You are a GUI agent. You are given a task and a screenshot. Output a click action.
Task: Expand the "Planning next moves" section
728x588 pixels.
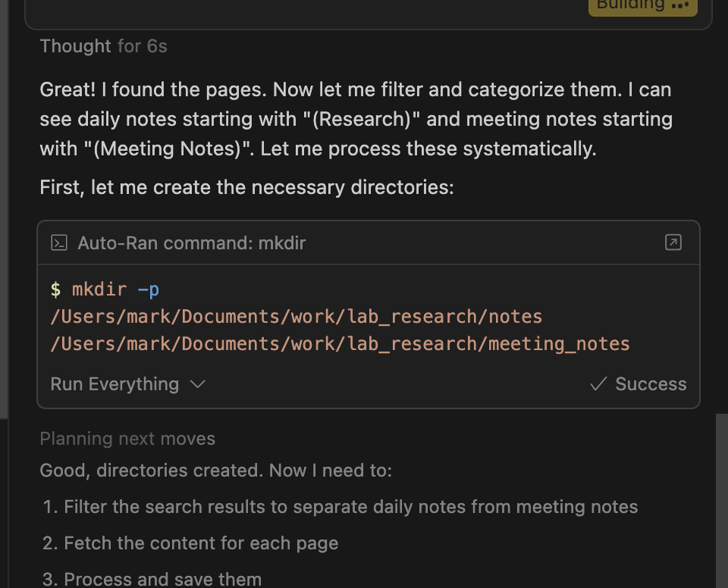[x=127, y=439]
